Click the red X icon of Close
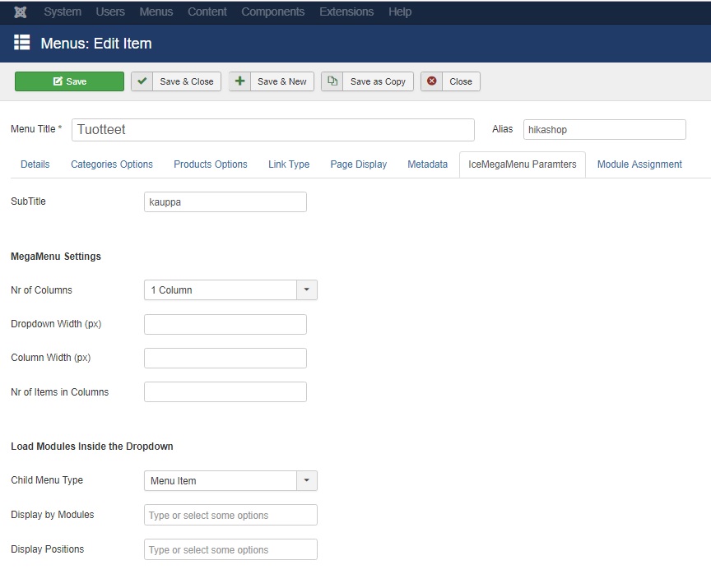The image size is (711, 588). pyautogui.click(x=432, y=81)
